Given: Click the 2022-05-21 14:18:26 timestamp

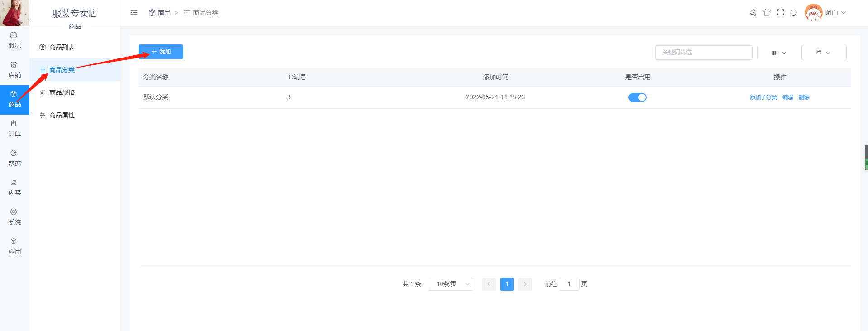Looking at the screenshot, I should [x=495, y=97].
